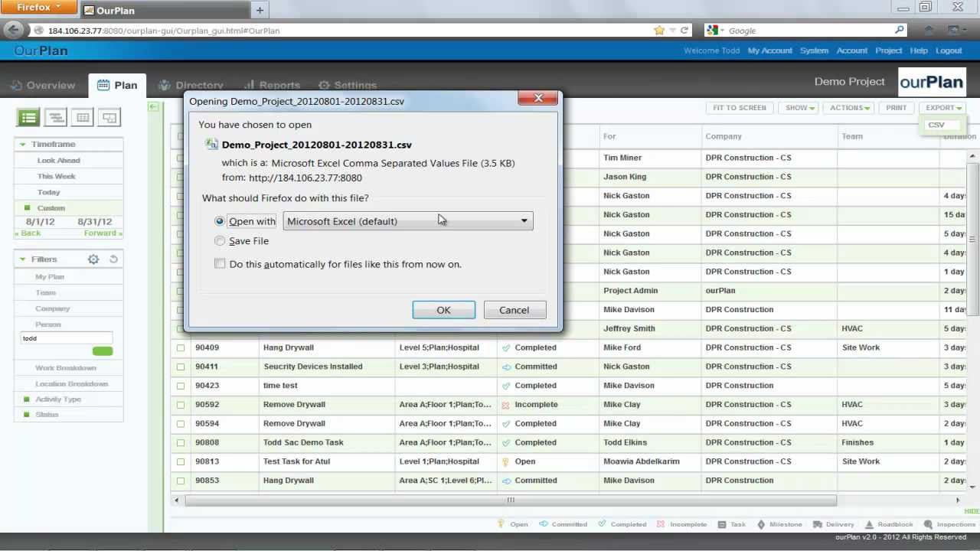
Task: Go back with the Firefox back arrow
Action: pyautogui.click(x=14, y=30)
